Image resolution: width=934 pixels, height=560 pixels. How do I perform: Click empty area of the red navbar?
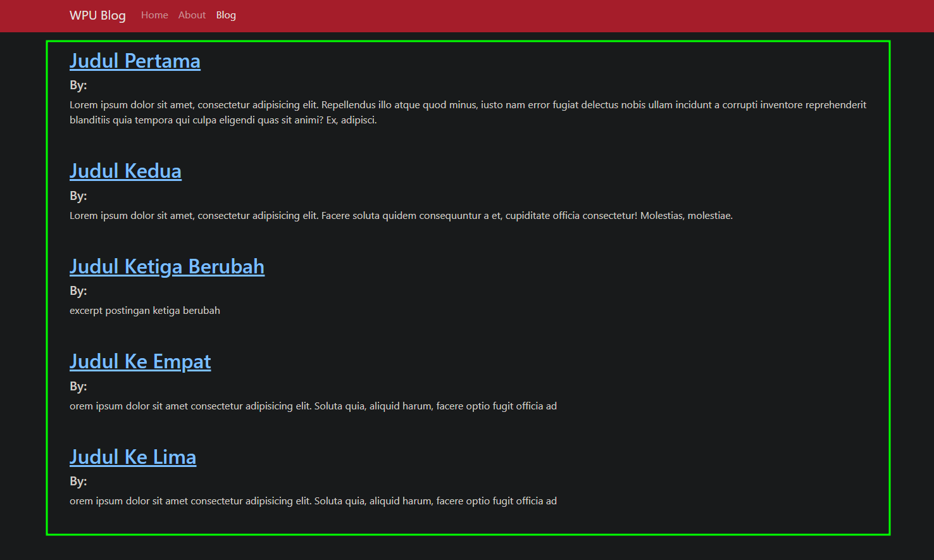click(570, 15)
